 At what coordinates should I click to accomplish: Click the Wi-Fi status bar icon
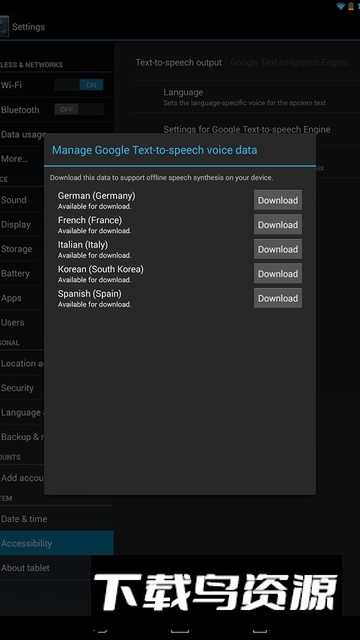(x=340, y=6)
